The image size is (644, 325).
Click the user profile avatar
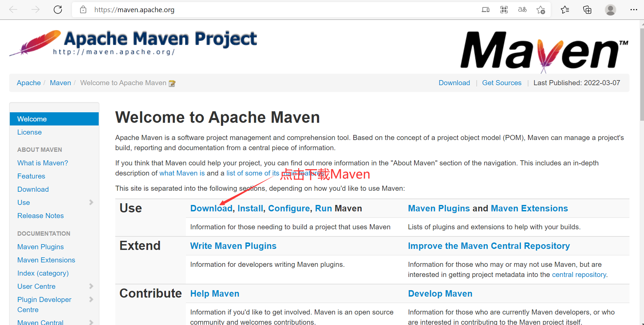[x=610, y=10]
